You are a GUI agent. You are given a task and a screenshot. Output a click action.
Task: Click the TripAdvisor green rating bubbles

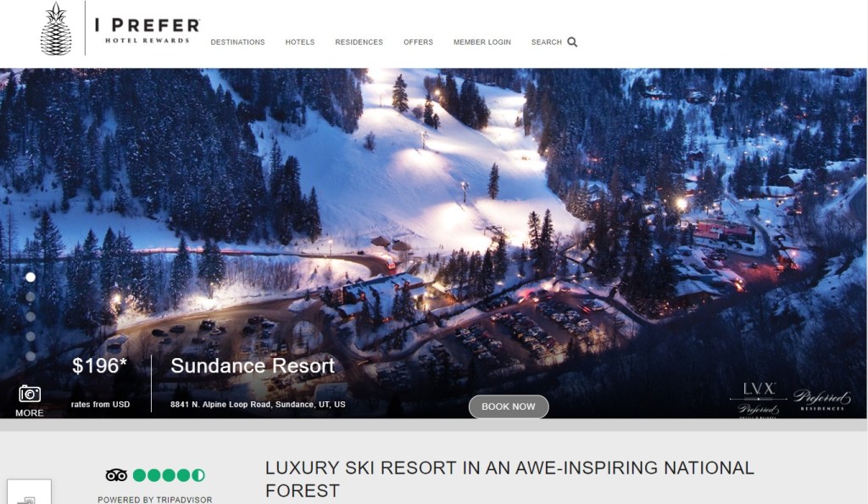point(169,475)
